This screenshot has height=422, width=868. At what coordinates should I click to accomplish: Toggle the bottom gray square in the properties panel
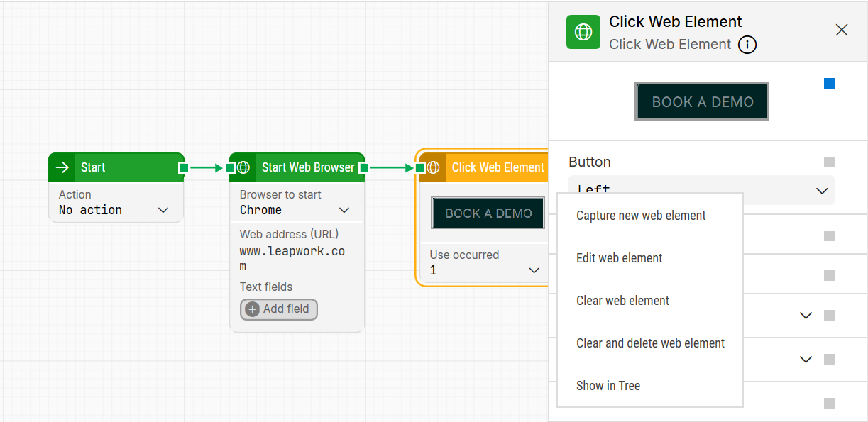click(829, 404)
